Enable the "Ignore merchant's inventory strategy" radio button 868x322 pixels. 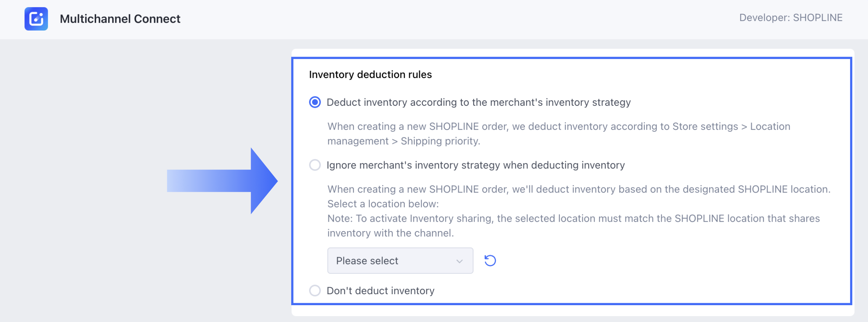pos(315,165)
